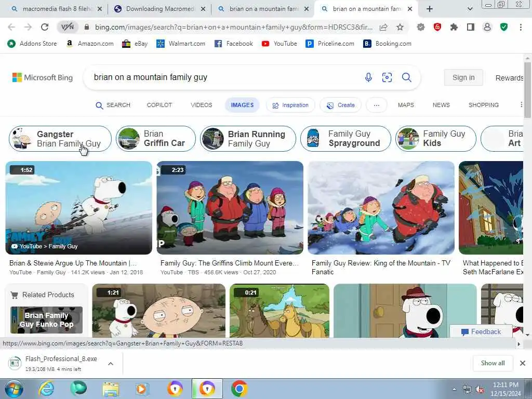532x399 pixels.
Task: Launch Internet Explorer from taskbar
Action: 46,389
